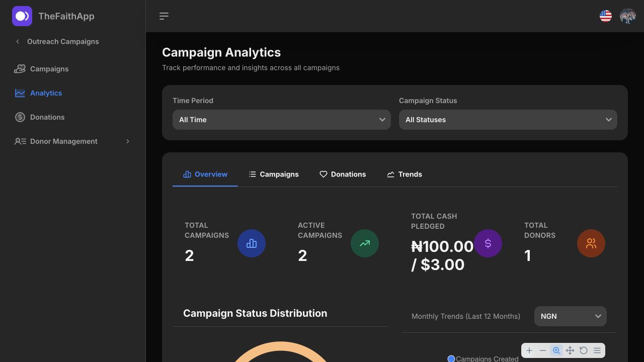Switch to Campaigns tab
Image resolution: width=644 pixels, height=362 pixels.
tap(274, 174)
